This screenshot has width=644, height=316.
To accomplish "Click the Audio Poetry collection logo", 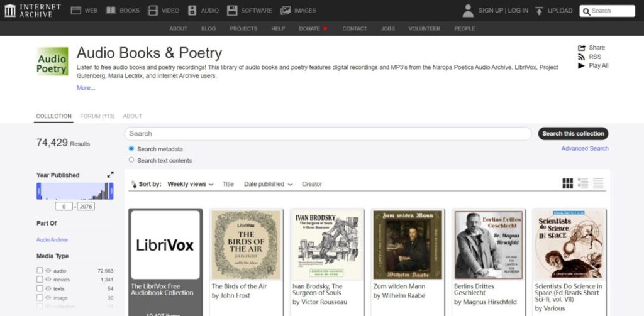I will 52,61.
